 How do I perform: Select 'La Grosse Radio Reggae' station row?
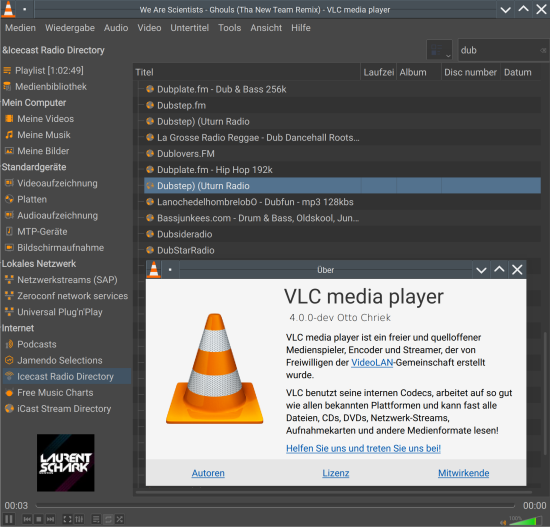click(342, 138)
